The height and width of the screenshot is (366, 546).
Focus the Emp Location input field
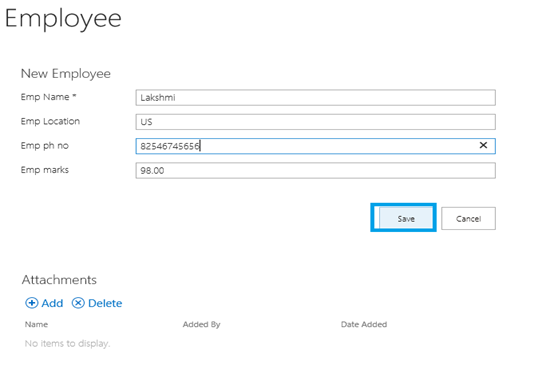click(x=315, y=122)
